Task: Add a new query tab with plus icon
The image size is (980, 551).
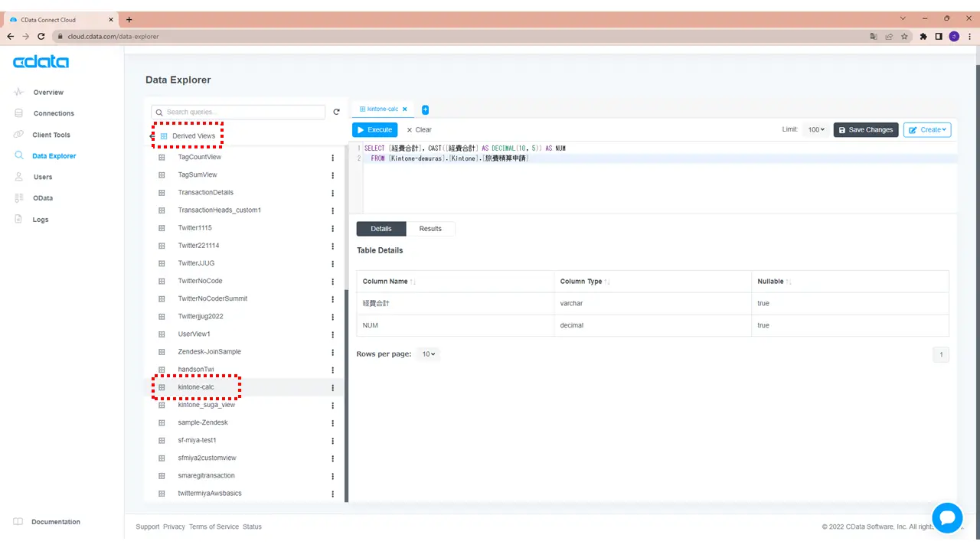Action: [x=426, y=109]
